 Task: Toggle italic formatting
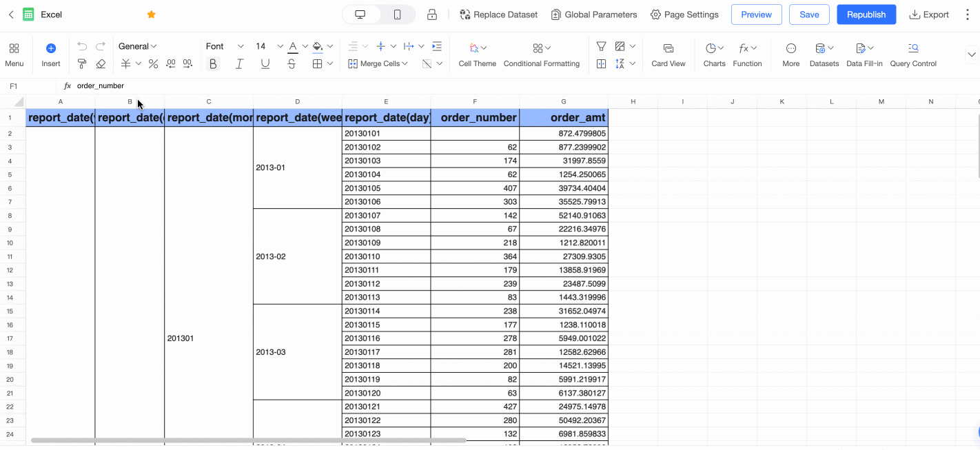pyautogui.click(x=239, y=64)
